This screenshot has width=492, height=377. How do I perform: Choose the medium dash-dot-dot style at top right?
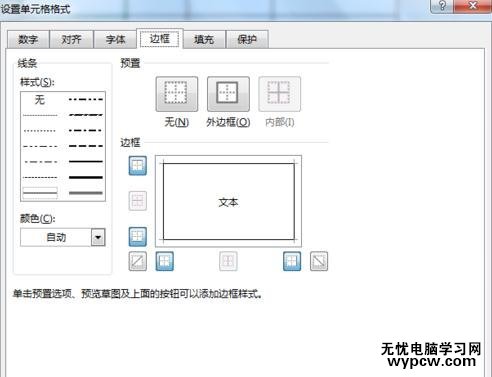pyautogui.click(x=86, y=99)
